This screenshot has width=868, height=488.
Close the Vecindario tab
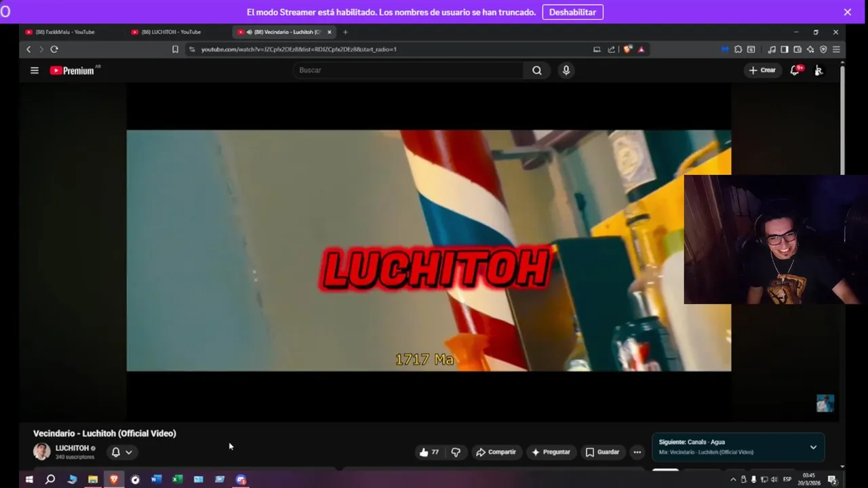[330, 32]
